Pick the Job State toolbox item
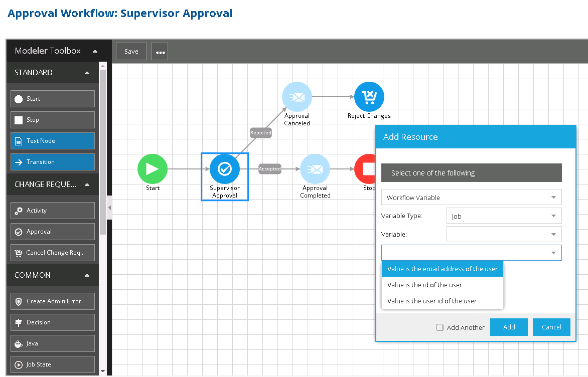The image size is (588, 377). [53, 364]
